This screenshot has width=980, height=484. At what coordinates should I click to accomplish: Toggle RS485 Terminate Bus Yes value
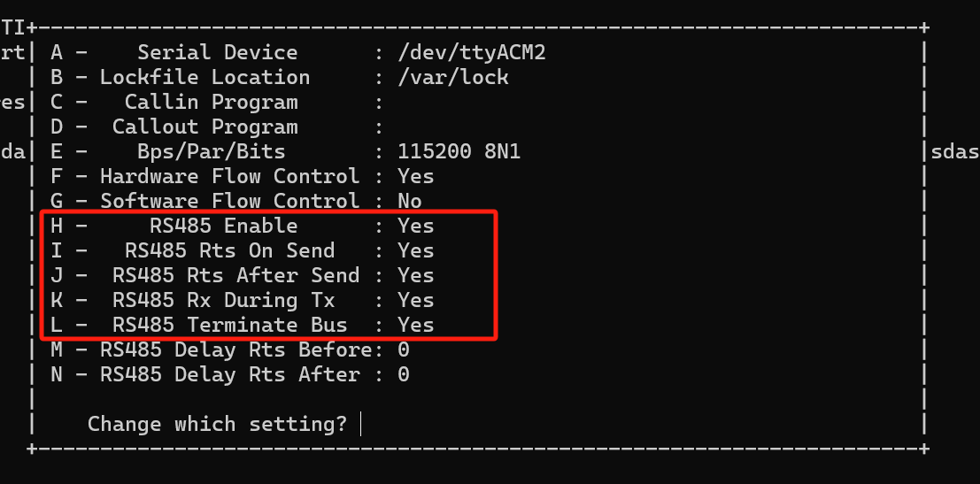[x=415, y=325]
